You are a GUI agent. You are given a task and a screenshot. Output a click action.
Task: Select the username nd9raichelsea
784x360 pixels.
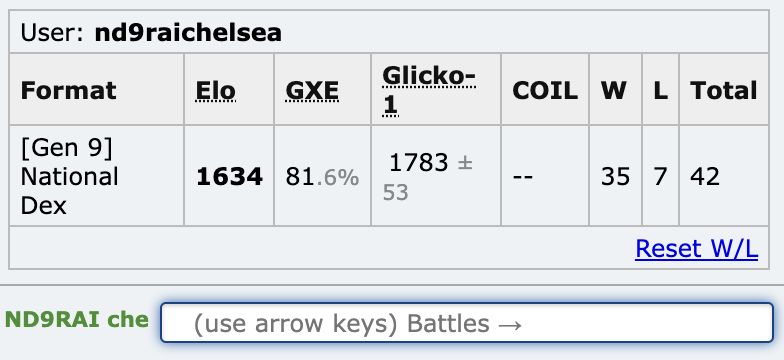tap(188, 32)
